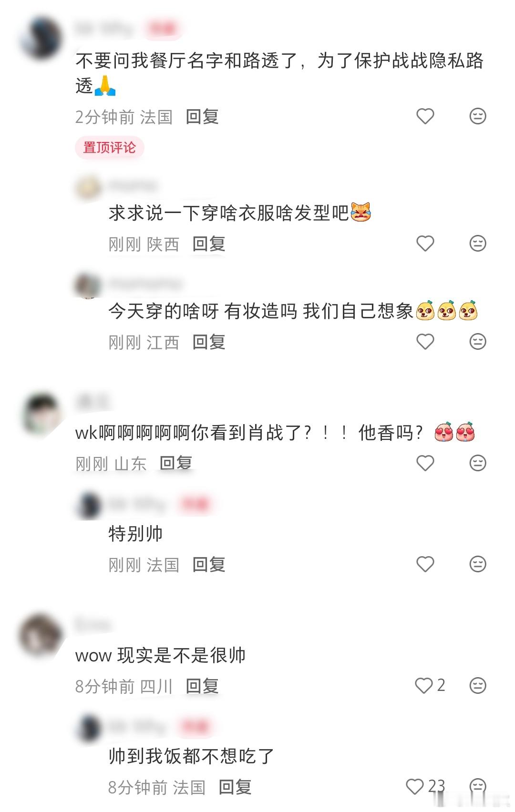Tap dislike face on the pinned comment

(477, 116)
